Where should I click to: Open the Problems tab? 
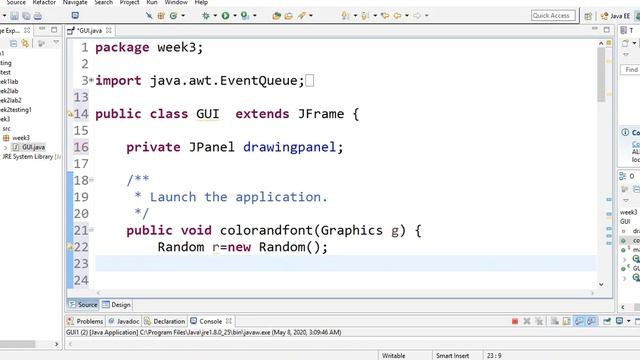pos(85,321)
